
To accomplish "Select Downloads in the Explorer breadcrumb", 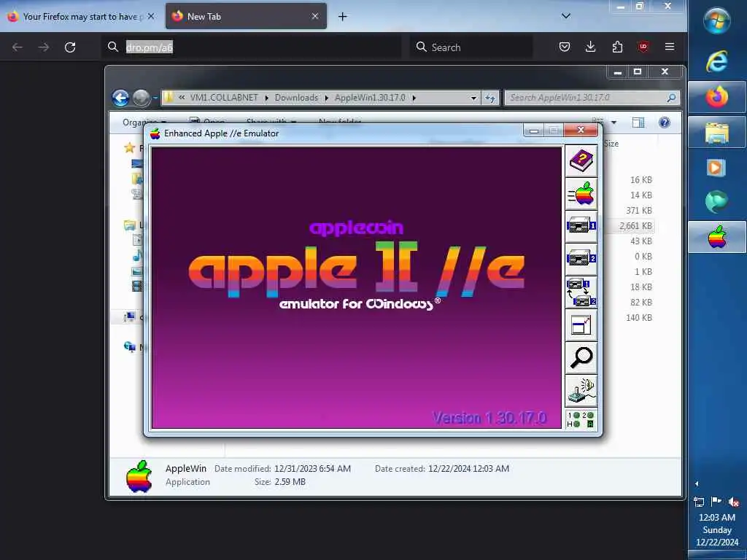I will [296, 98].
